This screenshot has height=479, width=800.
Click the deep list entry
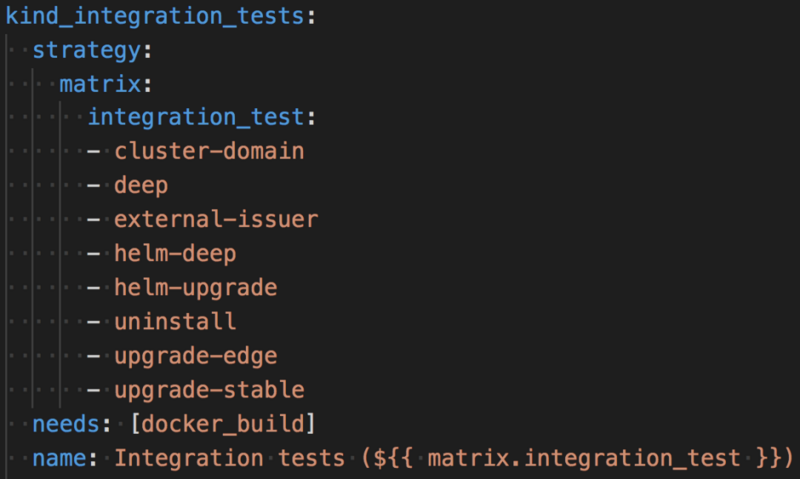click(x=141, y=186)
